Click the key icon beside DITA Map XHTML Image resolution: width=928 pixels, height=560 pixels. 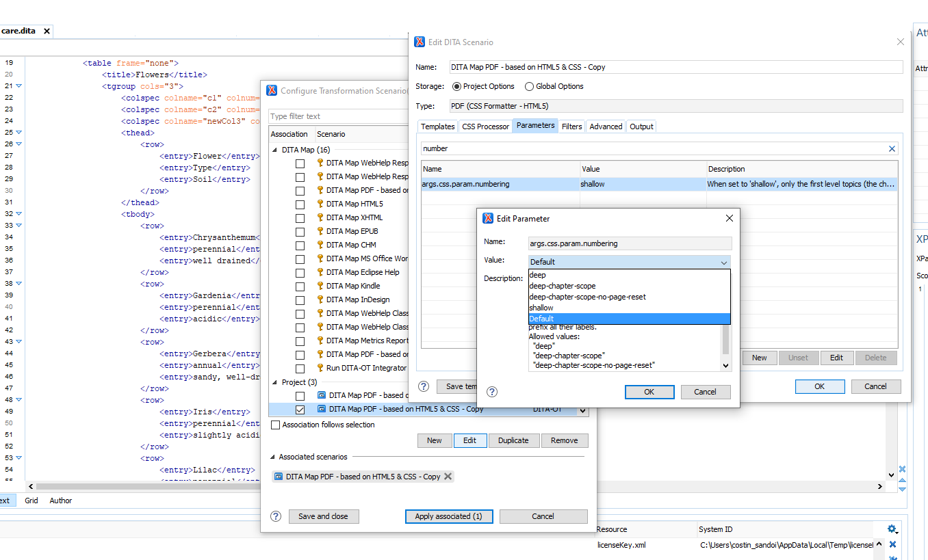320,217
